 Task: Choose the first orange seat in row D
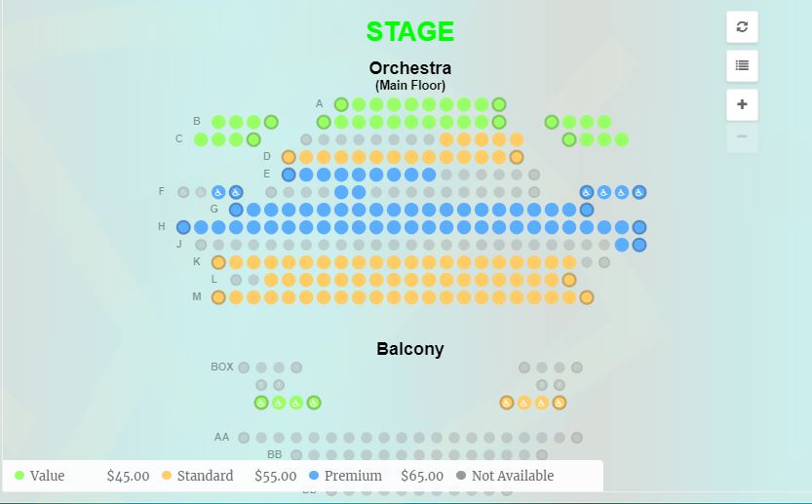coord(289,157)
